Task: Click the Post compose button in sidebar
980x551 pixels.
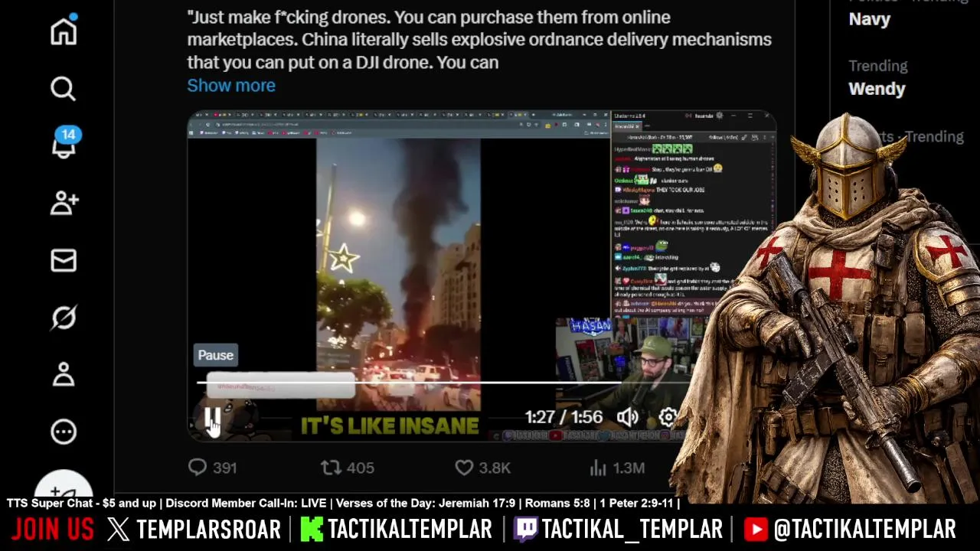Action: [x=64, y=485]
